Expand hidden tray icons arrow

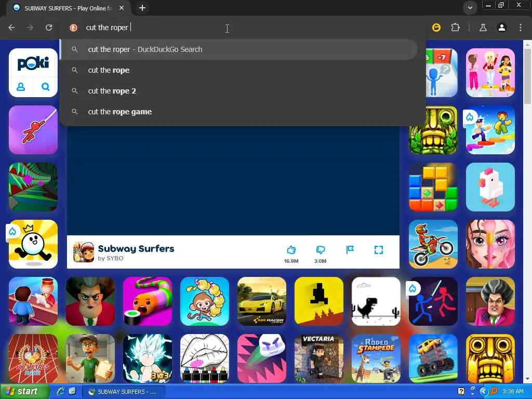(x=483, y=391)
